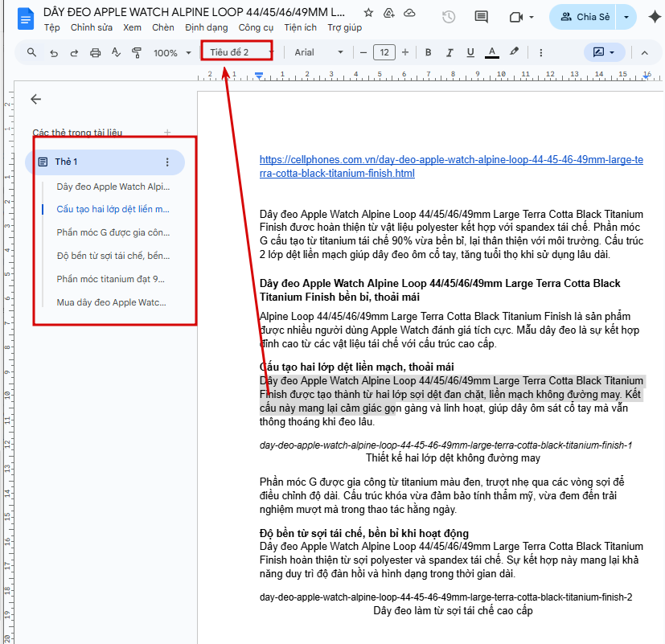Click the font size field showing 12
Screen dimensions: 665x644
(384, 52)
